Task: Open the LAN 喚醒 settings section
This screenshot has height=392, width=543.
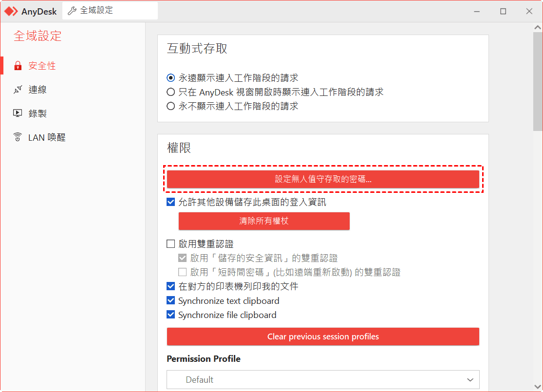Action: (46, 137)
